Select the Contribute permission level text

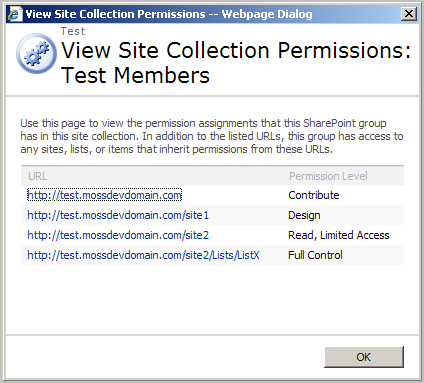click(x=314, y=195)
